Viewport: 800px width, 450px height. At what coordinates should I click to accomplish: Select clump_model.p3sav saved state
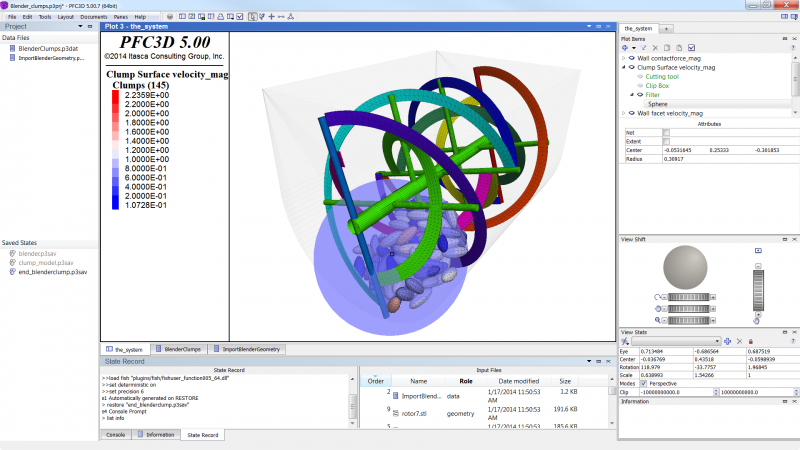pos(45,263)
